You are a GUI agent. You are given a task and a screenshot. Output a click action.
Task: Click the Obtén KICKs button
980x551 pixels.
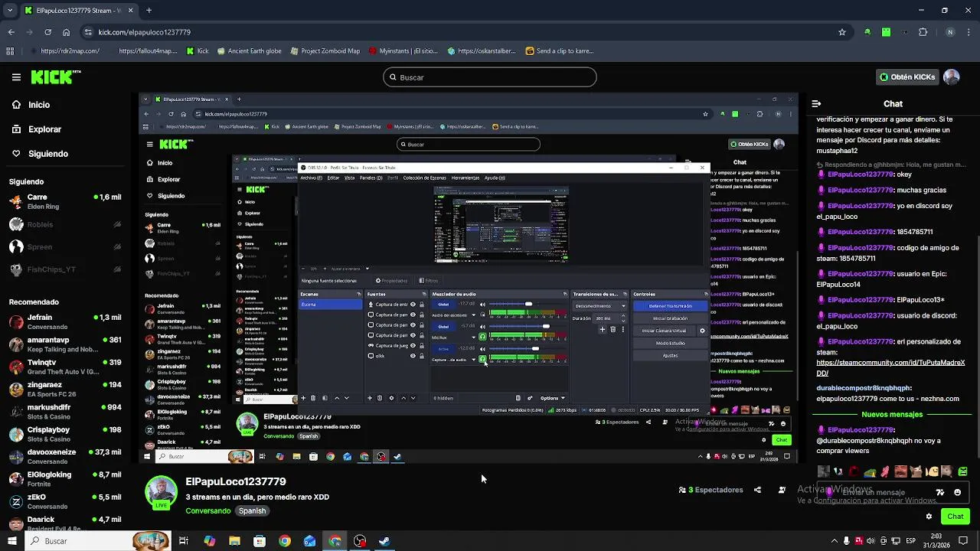(x=907, y=77)
